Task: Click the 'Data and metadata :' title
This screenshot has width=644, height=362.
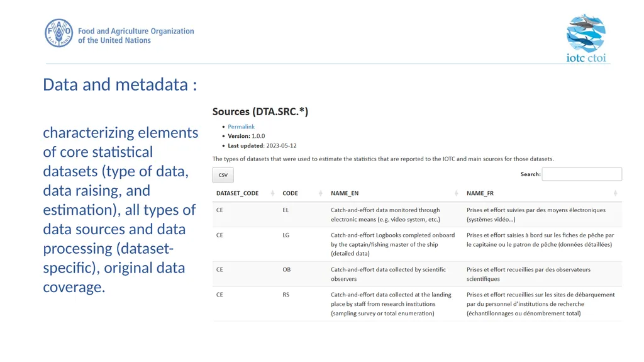Action: tap(120, 85)
